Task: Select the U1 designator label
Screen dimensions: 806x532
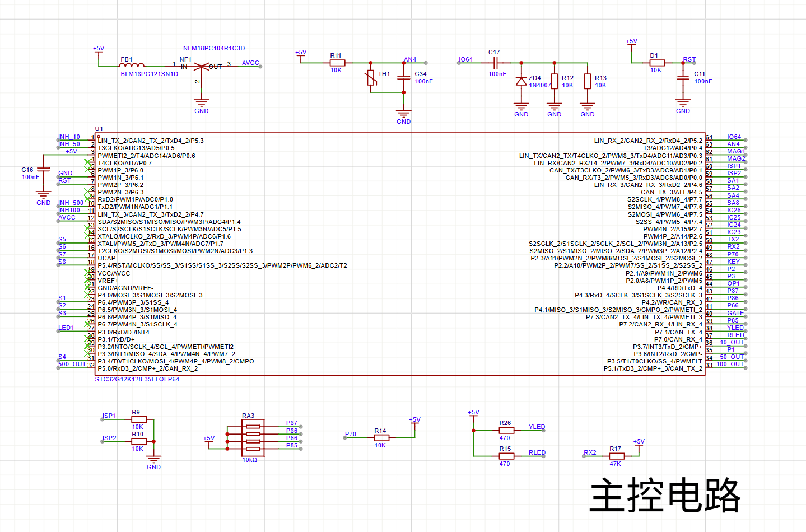Action: [99, 129]
